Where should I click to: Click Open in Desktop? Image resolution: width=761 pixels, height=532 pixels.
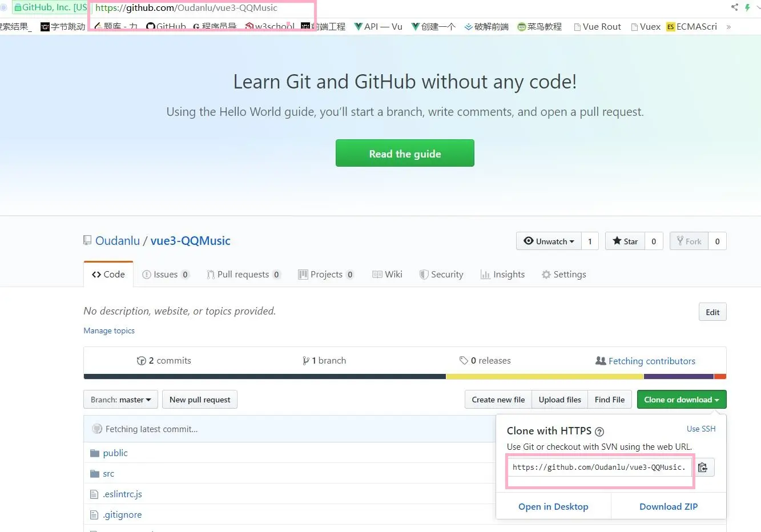[553, 506]
